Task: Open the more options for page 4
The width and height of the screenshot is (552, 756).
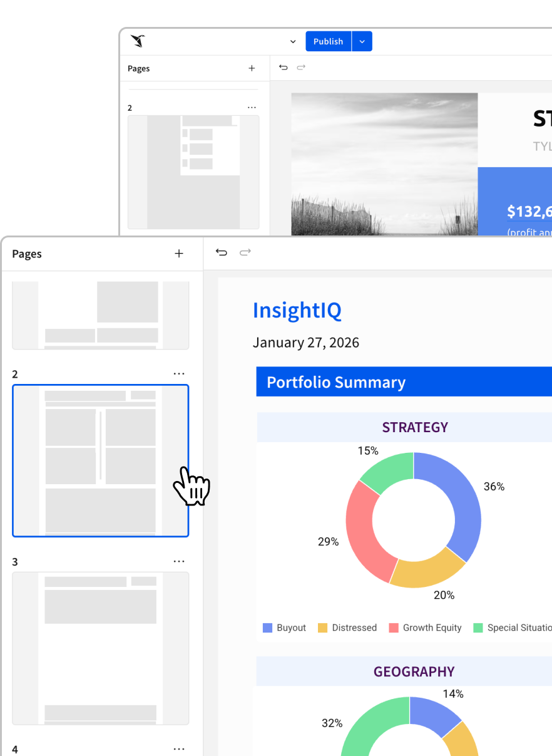Action: pyautogui.click(x=179, y=749)
